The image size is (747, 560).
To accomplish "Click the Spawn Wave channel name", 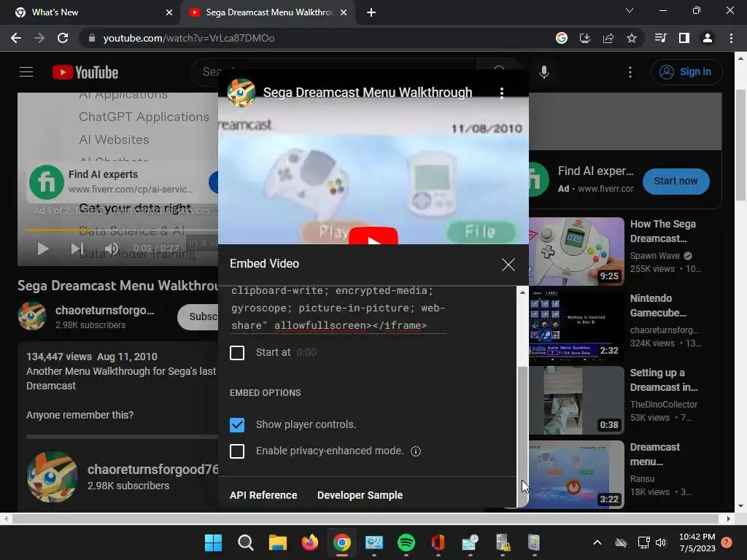I will (654, 256).
